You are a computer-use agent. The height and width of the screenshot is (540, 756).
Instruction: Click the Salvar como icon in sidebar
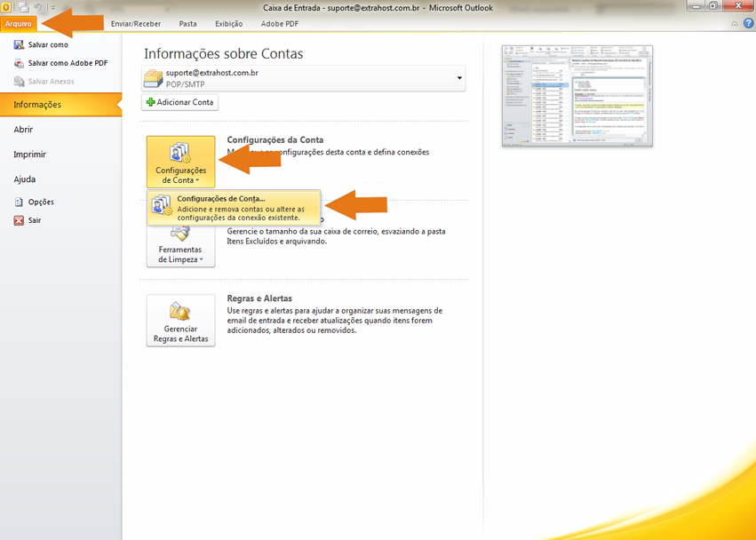(x=19, y=44)
